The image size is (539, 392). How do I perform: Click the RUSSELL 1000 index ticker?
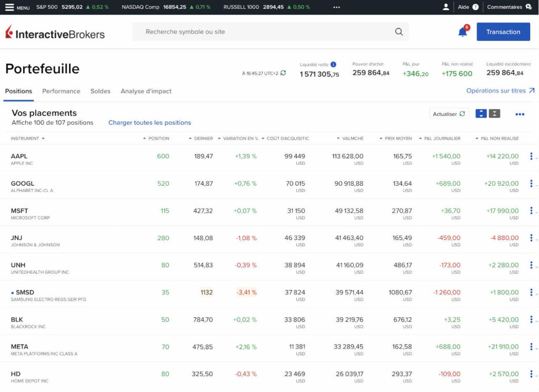point(267,7)
